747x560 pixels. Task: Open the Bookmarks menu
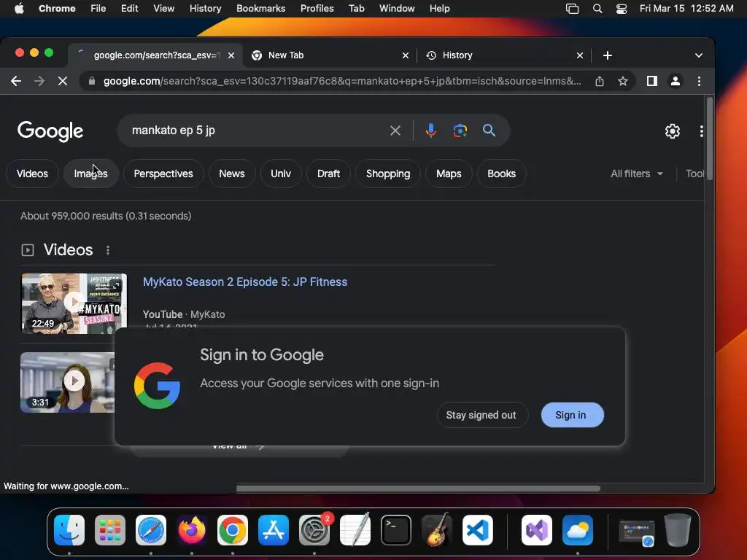click(260, 9)
